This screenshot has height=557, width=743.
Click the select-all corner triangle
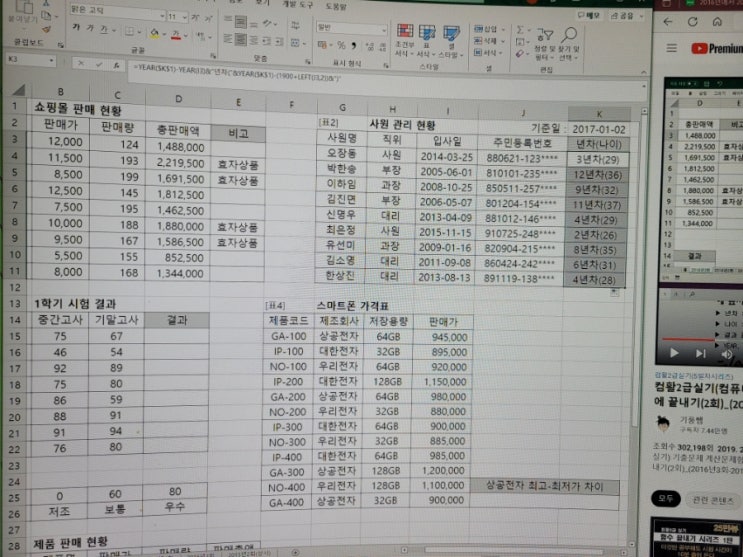(x=19, y=90)
